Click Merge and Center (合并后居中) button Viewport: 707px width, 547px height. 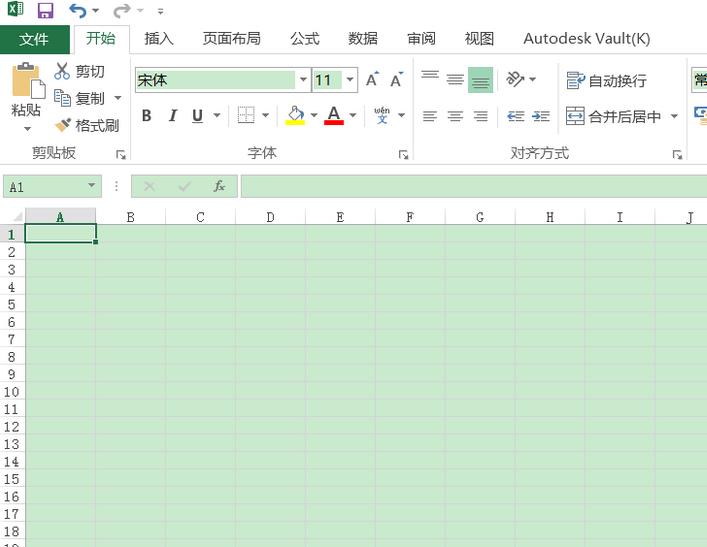[x=614, y=117]
